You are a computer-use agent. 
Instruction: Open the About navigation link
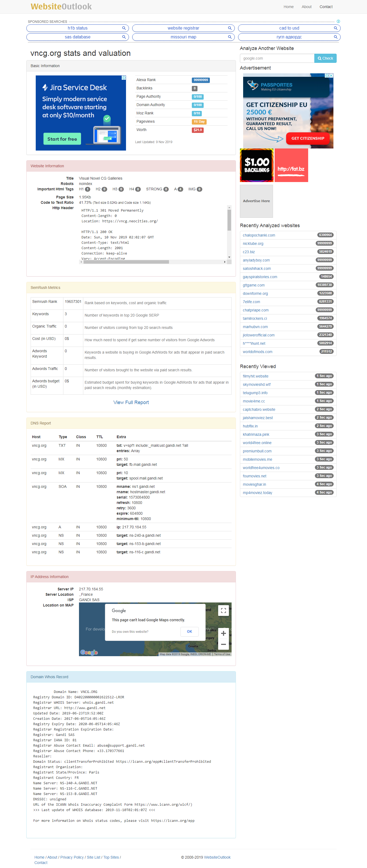307,7
